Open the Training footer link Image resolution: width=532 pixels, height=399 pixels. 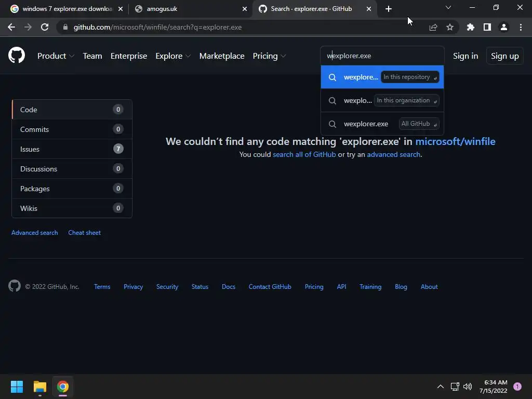click(370, 287)
